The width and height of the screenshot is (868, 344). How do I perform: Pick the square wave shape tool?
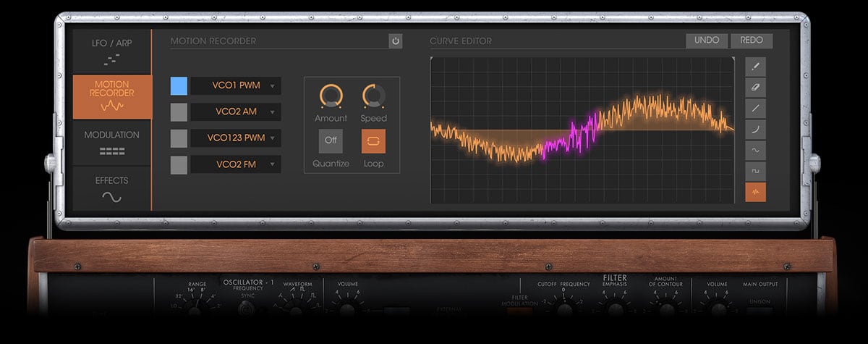756,172
